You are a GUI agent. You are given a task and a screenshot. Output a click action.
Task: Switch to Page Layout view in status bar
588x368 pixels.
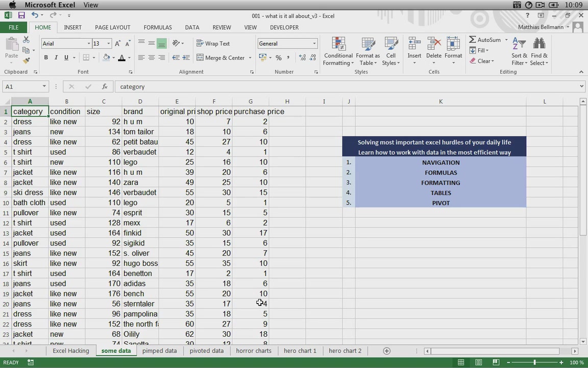(478, 362)
